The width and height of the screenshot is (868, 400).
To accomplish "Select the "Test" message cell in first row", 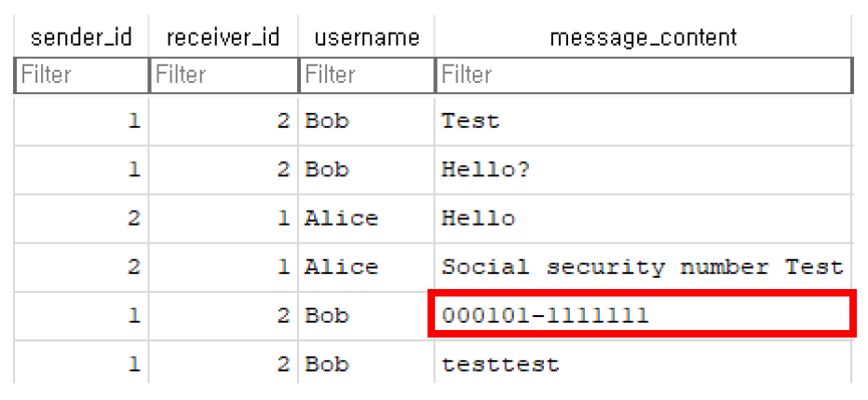I will [x=470, y=121].
